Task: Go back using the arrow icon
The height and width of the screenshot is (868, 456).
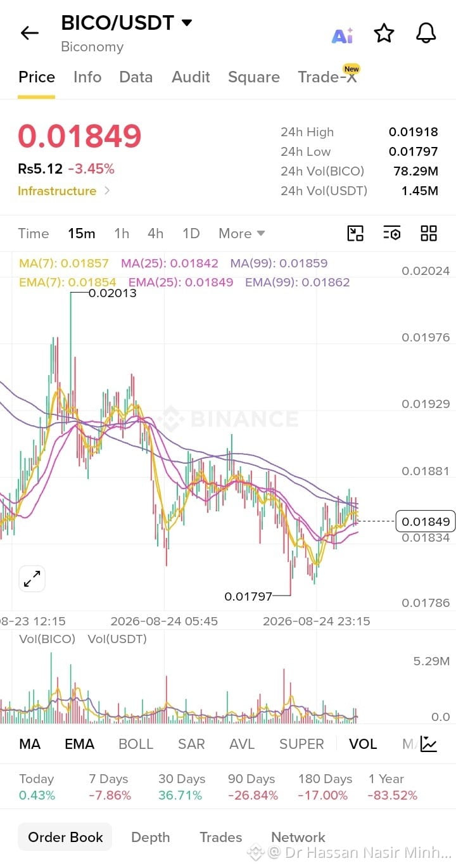Action: (x=29, y=33)
